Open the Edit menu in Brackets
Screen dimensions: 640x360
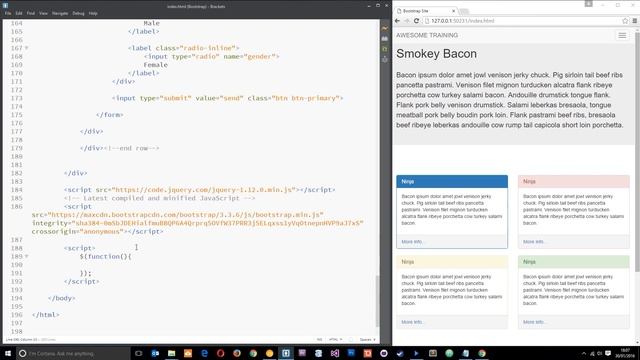pyautogui.click(x=19, y=13)
